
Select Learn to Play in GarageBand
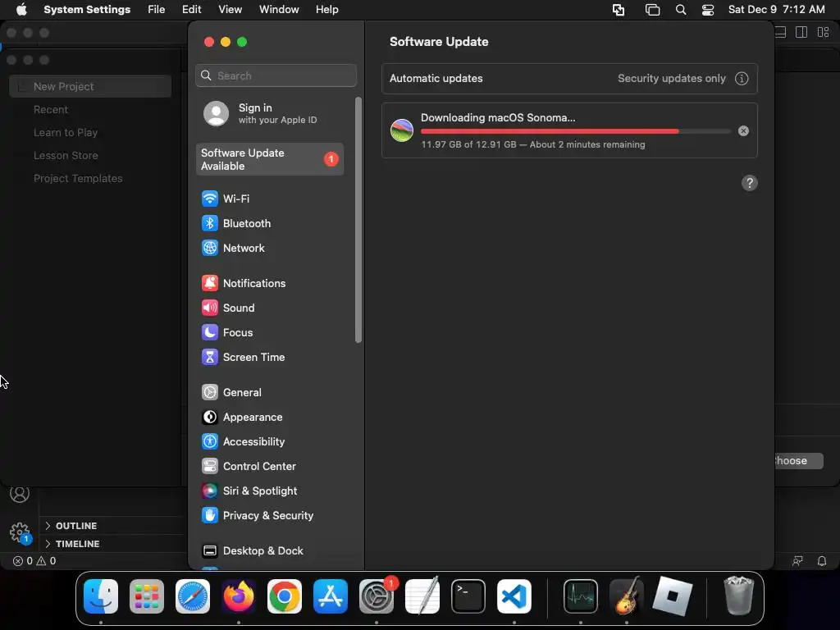(x=66, y=133)
